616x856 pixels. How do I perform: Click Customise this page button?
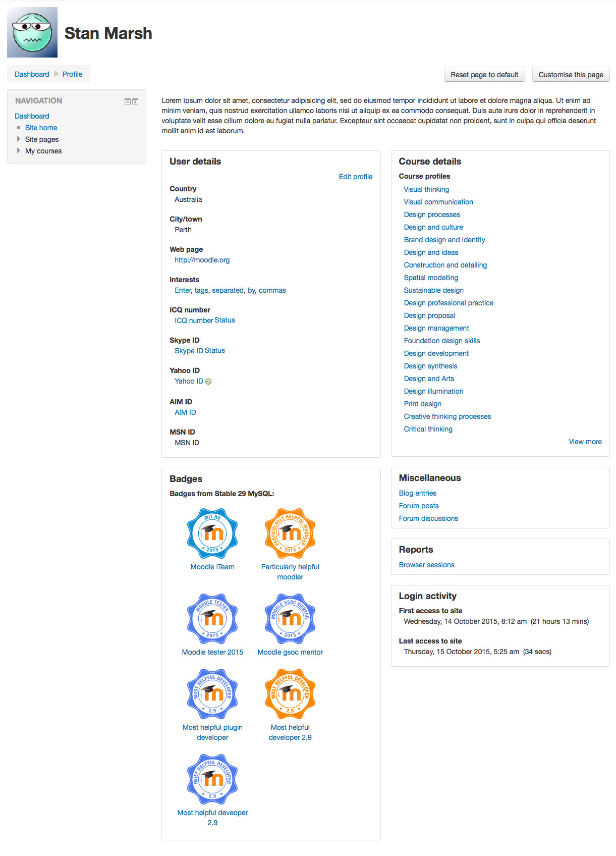571,75
